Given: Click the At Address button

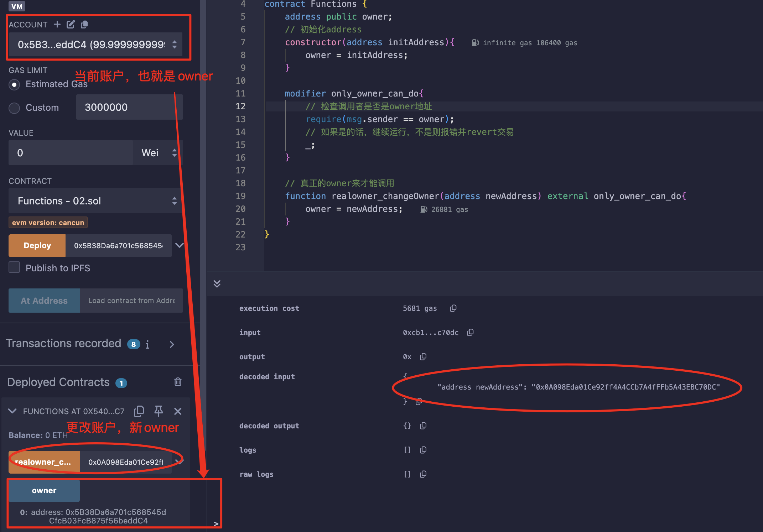Looking at the screenshot, I should click(44, 301).
